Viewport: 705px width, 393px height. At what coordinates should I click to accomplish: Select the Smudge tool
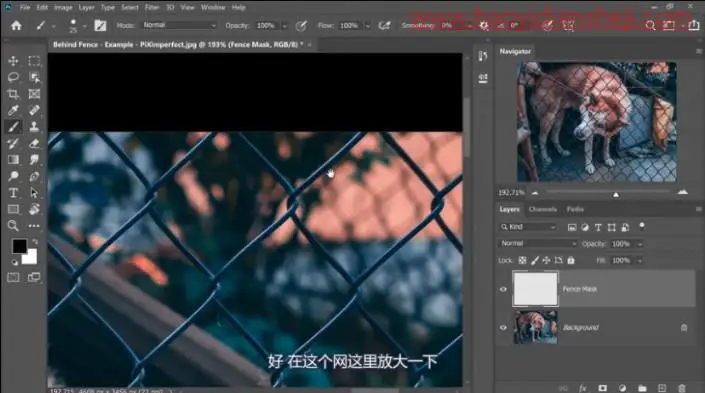[34, 160]
